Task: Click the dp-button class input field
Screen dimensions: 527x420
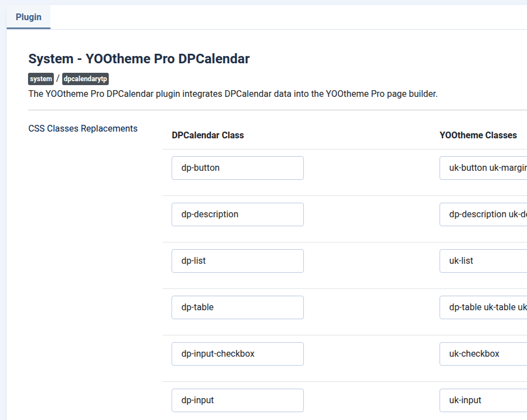Action: pos(237,168)
